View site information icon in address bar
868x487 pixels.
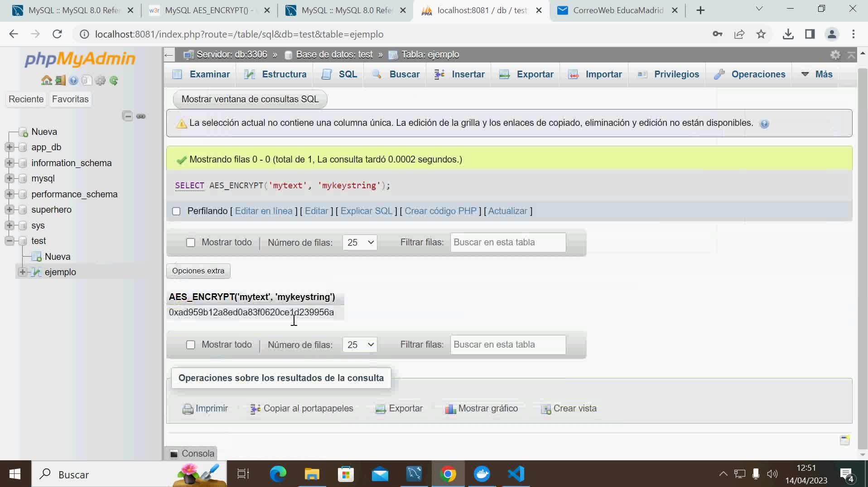[84, 34]
